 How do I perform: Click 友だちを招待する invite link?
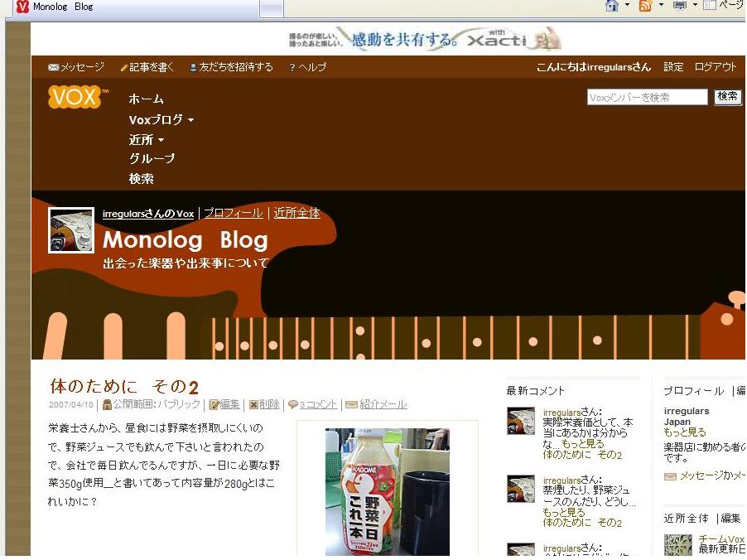232,67
